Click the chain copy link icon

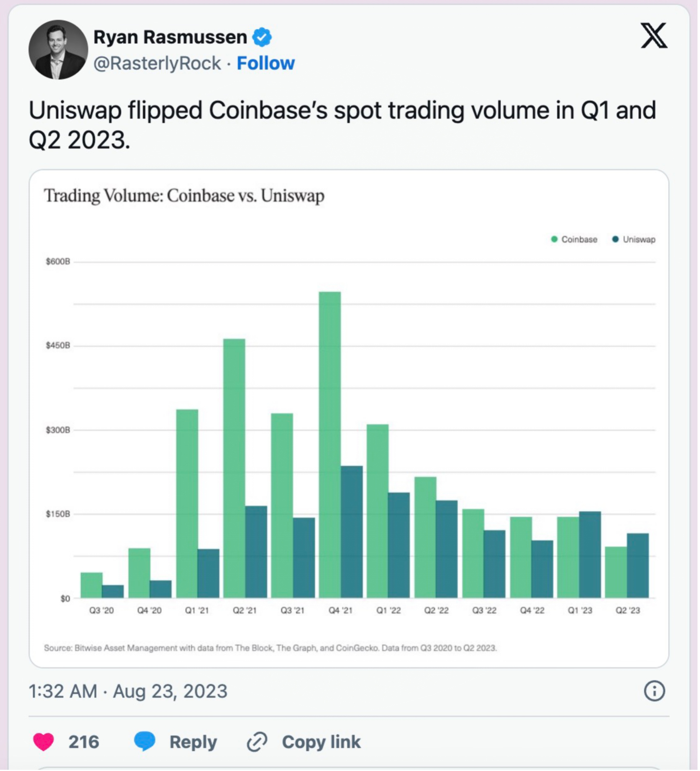pyautogui.click(x=257, y=742)
